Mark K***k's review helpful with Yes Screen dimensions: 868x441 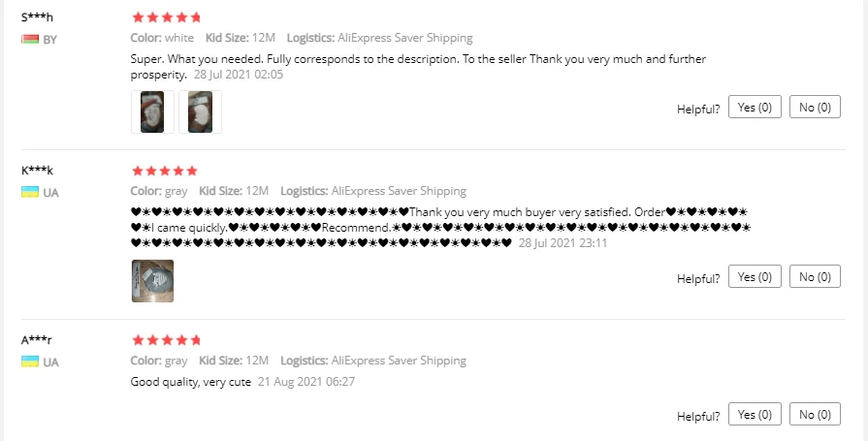(755, 276)
